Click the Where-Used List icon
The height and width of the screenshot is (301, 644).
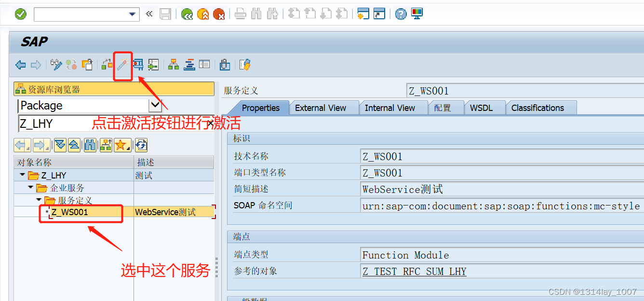coord(138,65)
